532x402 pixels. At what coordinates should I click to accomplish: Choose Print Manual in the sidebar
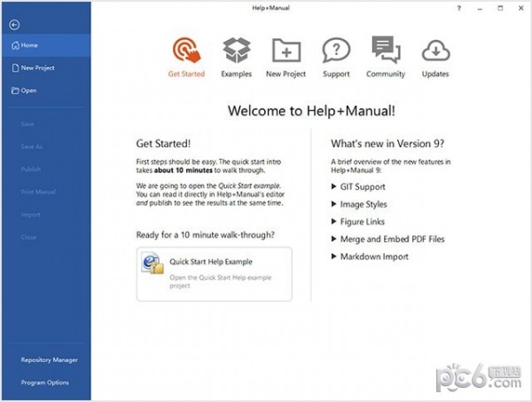(x=38, y=192)
